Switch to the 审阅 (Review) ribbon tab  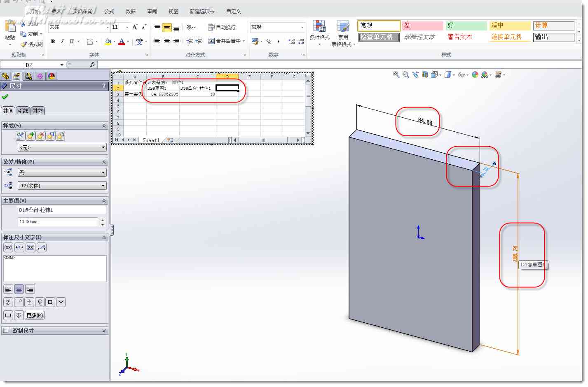click(152, 11)
